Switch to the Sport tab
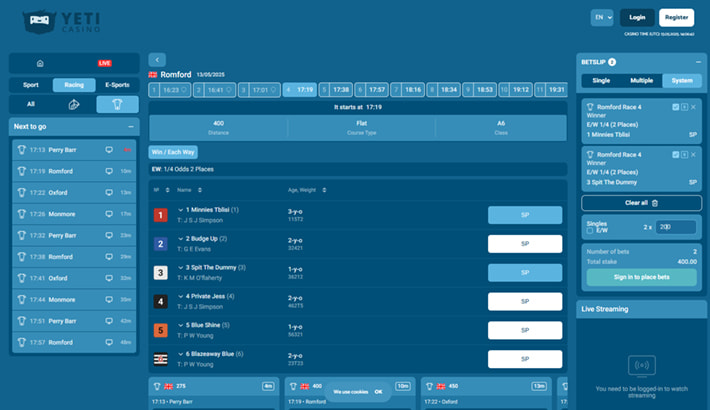This screenshot has width=710, height=410. (31, 85)
